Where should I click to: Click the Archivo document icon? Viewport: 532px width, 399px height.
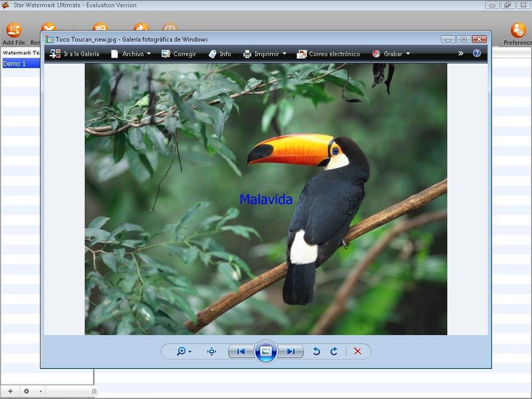click(x=115, y=54)
